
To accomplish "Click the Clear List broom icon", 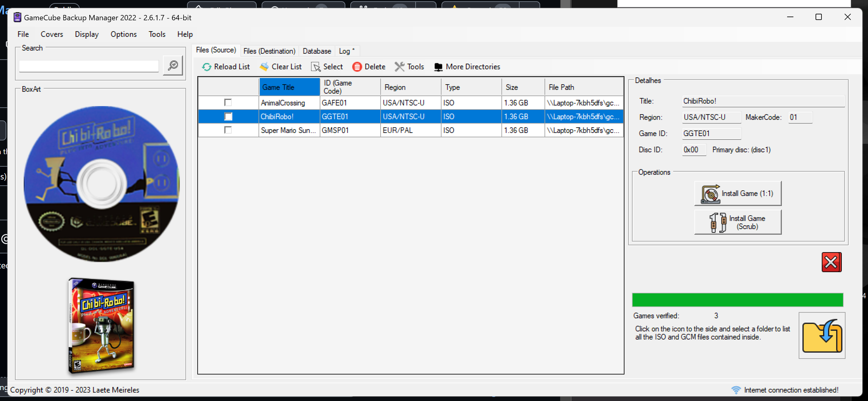I will (264, 67).
